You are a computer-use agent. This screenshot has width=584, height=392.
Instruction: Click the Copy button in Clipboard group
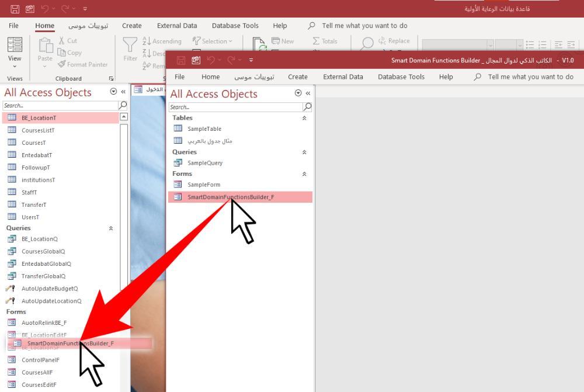tap(69, 53)
